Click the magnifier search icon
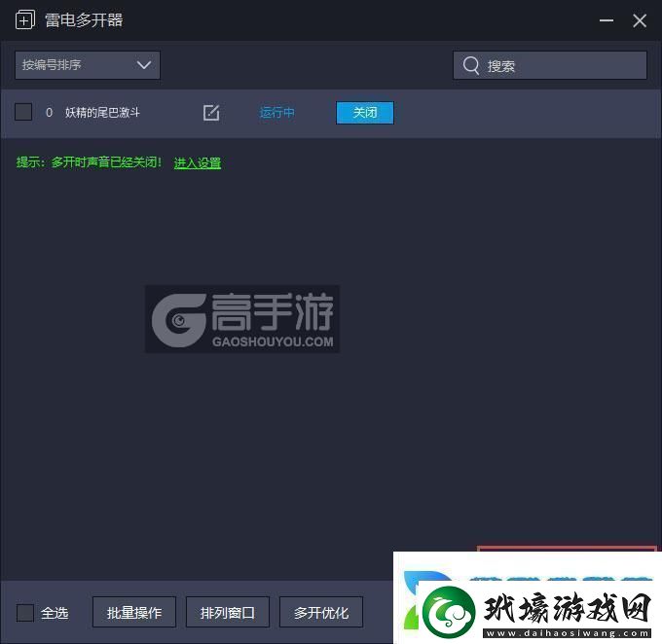 [x=471, y=65]
